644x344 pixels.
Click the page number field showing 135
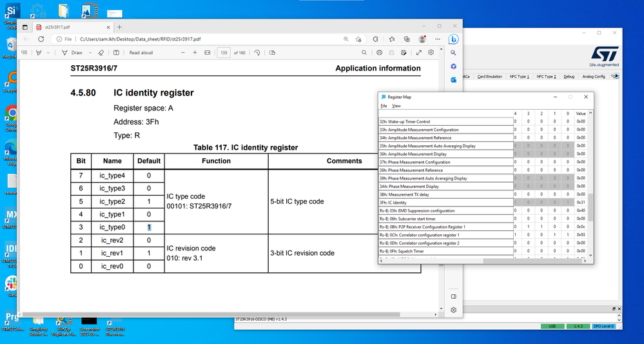(x=224, y=53)
